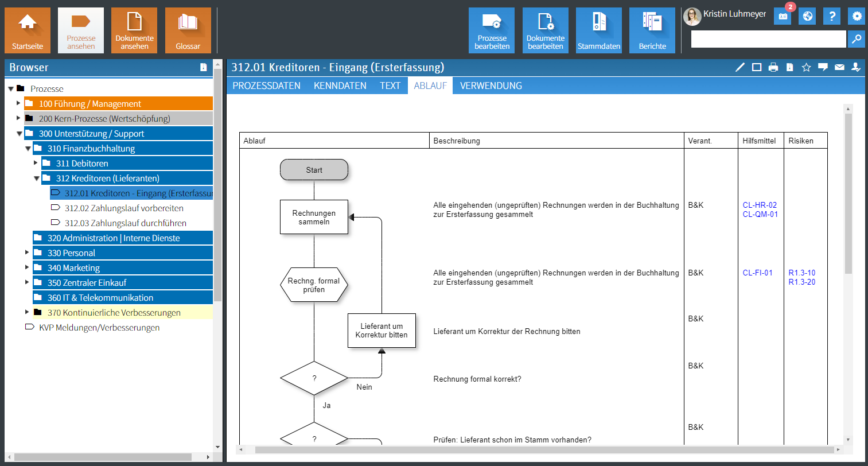
Task: Open the help question mark icon
Action: 832,16
